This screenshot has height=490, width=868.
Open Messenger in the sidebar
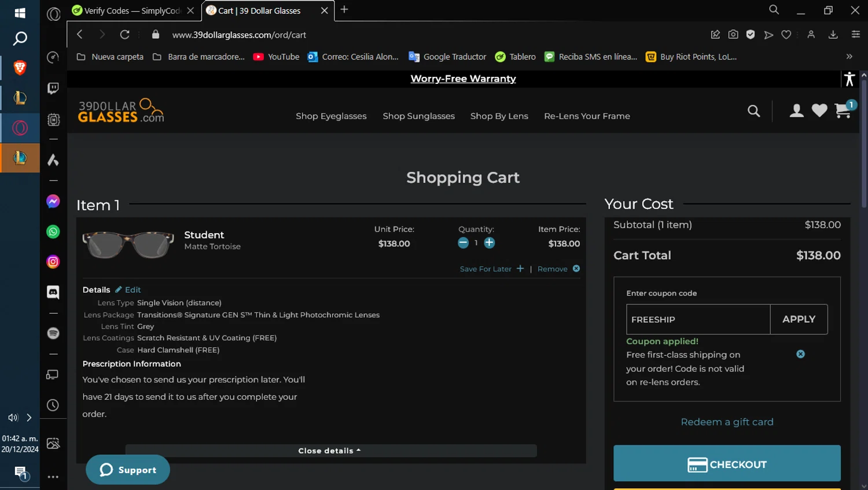53,201
